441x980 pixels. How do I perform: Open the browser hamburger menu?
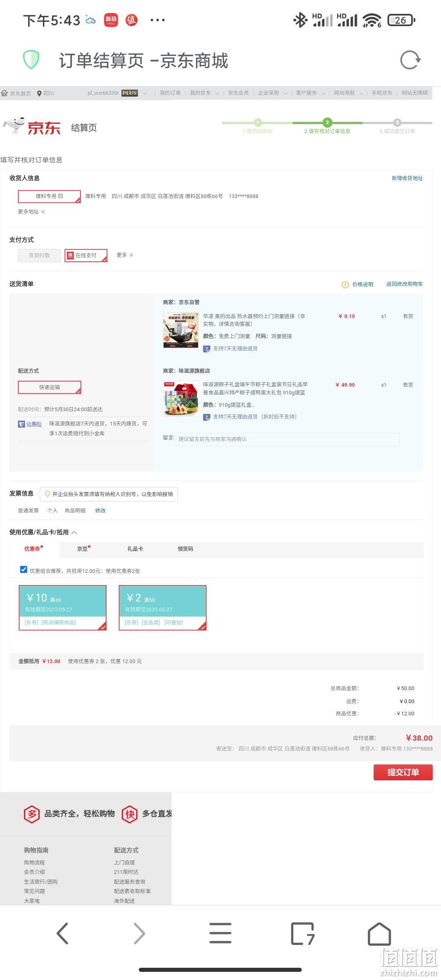(x=220, y=933)
